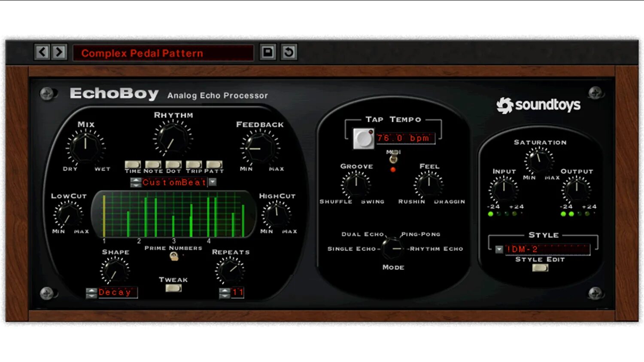Click the Input gain knob
The height and width of the screenshot is (362, 644).
point(504,189)
